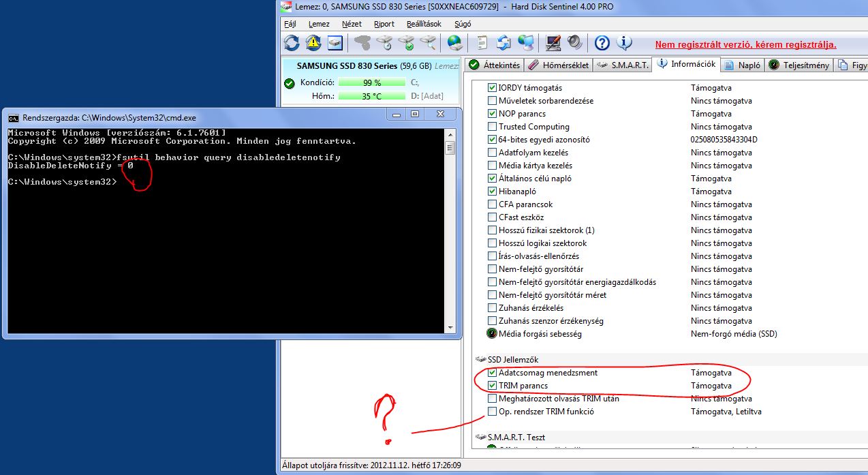
Task: Switch to the Információk tab
Action: point(686,64)
